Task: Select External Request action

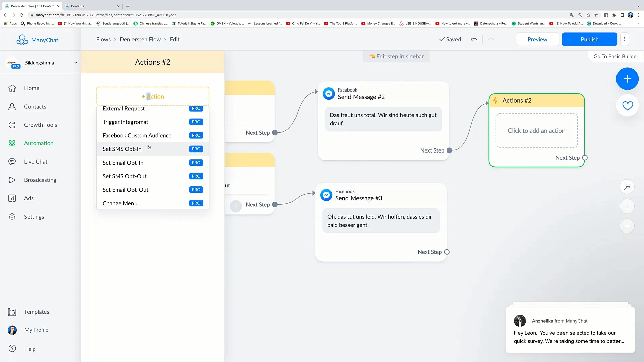Action: pos(153,109)
